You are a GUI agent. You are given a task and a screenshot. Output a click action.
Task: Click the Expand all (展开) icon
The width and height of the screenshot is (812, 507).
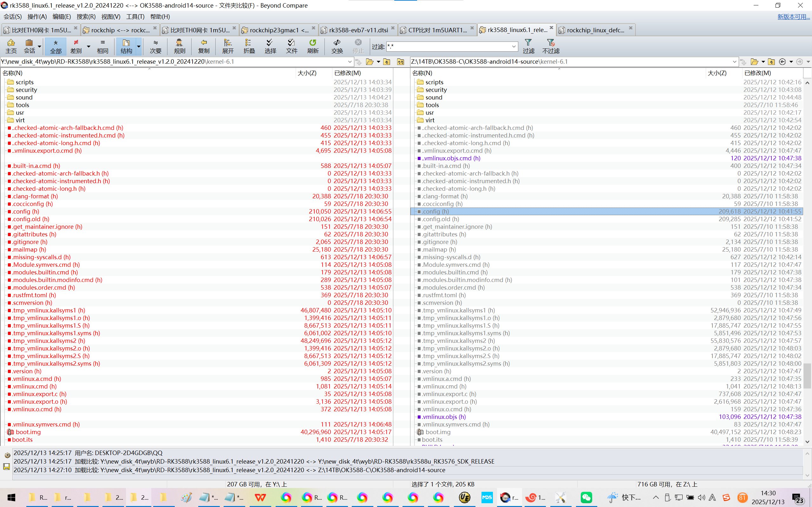pyautogui.click(x=227, y=46)
